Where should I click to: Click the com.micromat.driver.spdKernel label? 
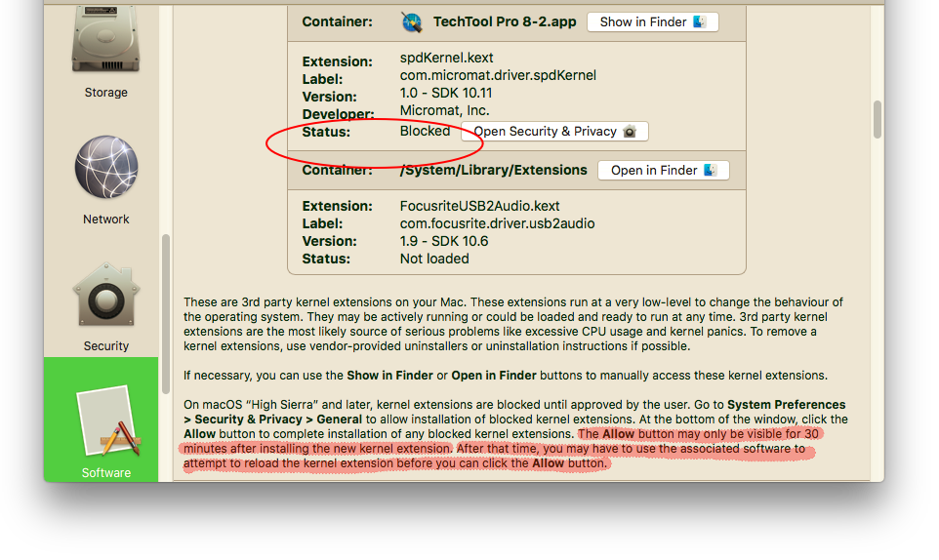[x=498, y=75]
